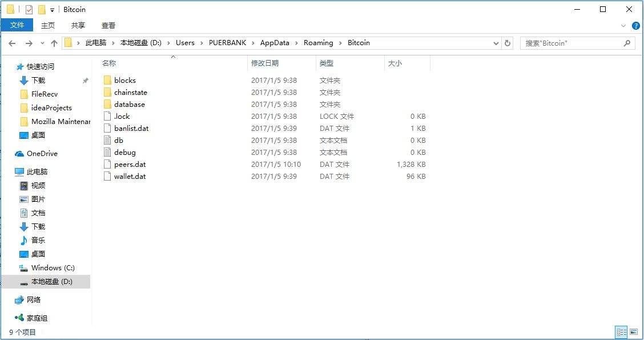Select the .lock file icon
This screenshot has width=644, height=340.
tap(107, 116)
